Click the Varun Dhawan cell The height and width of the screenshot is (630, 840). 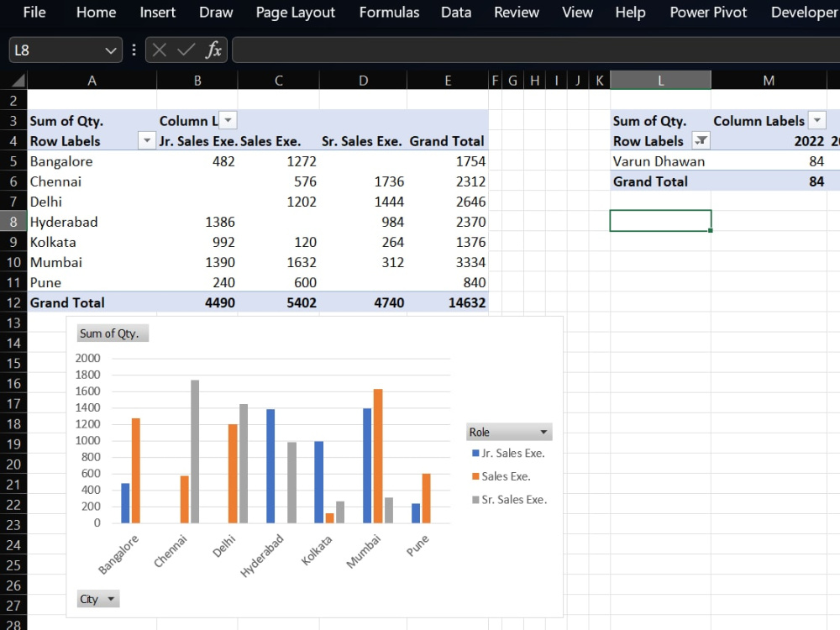[x=660, y=161]
